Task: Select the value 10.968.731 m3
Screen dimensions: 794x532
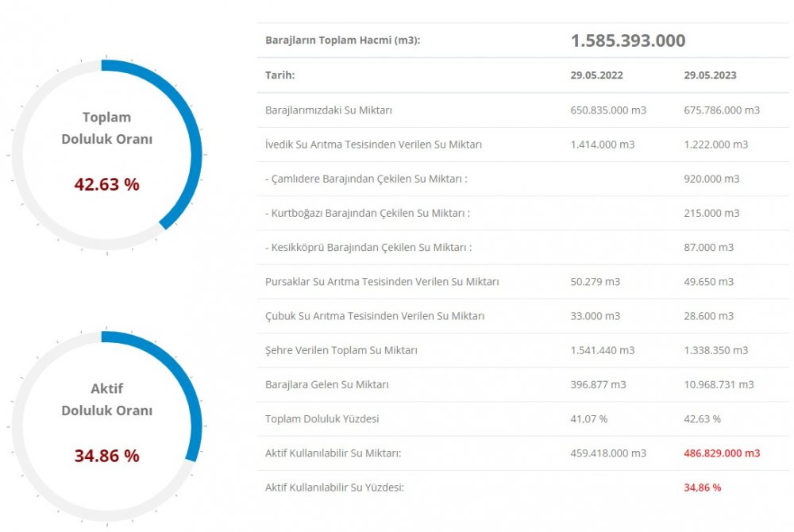Action: coord(719,384)
